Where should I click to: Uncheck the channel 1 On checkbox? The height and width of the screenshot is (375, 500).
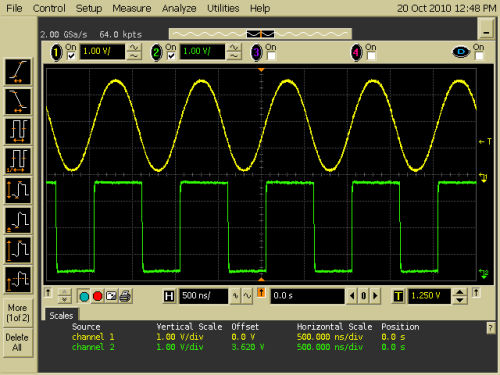71,56
